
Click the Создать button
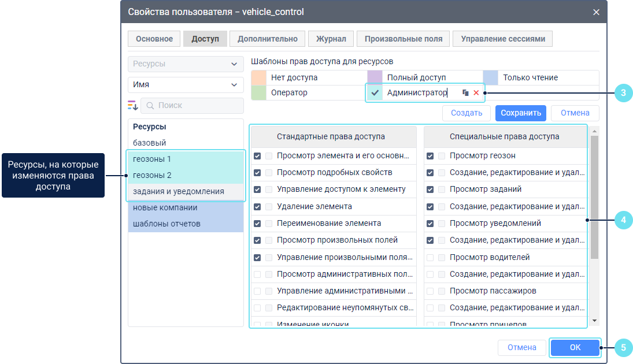point(466,113)
